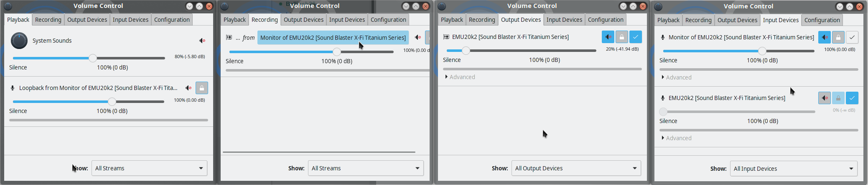
Task: Expand Advanced section in Output Devices window
Action: click(x=460, y=77)
